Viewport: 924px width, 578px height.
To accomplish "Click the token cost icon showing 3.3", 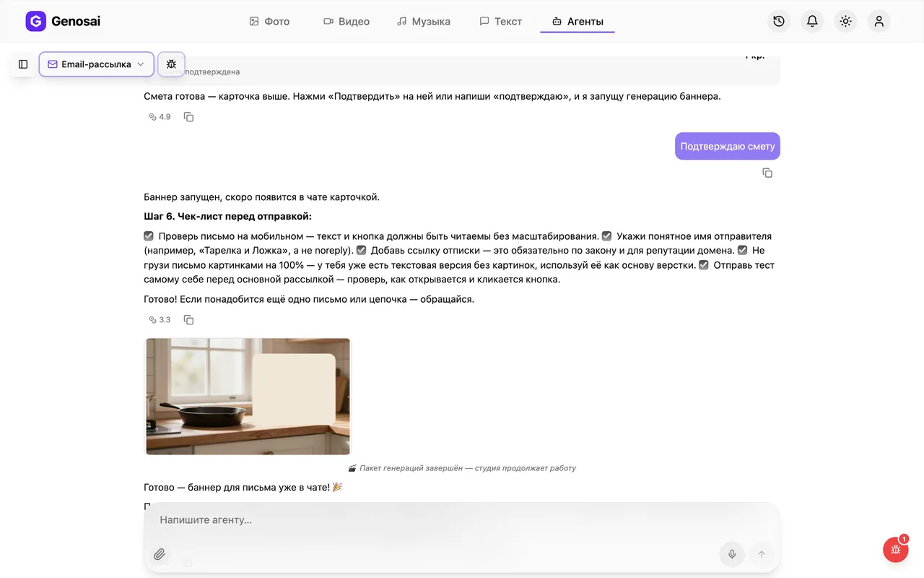I will [152, 320].
